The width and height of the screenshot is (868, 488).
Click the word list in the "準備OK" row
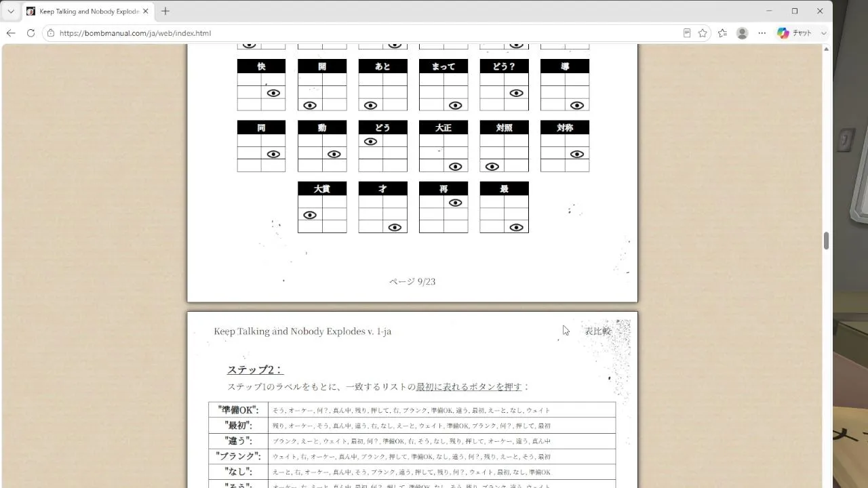tap(412, 410)
